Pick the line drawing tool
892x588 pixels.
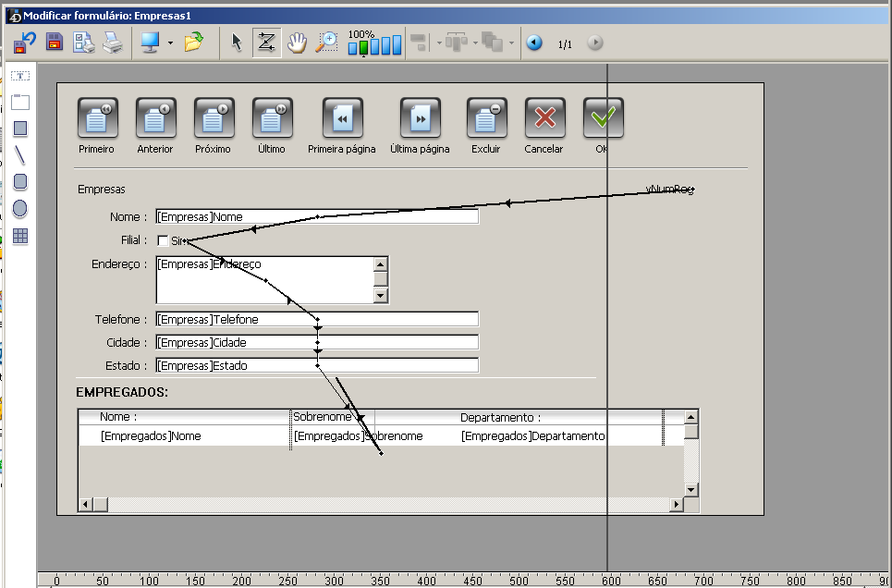coord(20,154)
